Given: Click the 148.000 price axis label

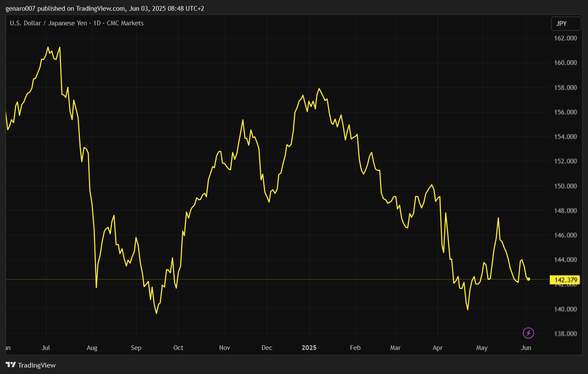Looking at the screenshot, I should click(566, 211).
